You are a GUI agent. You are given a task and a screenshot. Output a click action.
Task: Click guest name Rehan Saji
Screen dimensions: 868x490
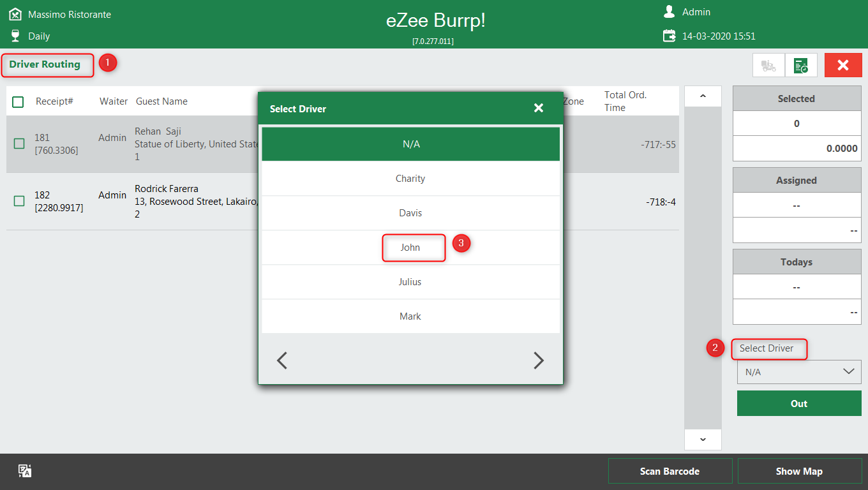pyautogui.click(x=158, y=131)
